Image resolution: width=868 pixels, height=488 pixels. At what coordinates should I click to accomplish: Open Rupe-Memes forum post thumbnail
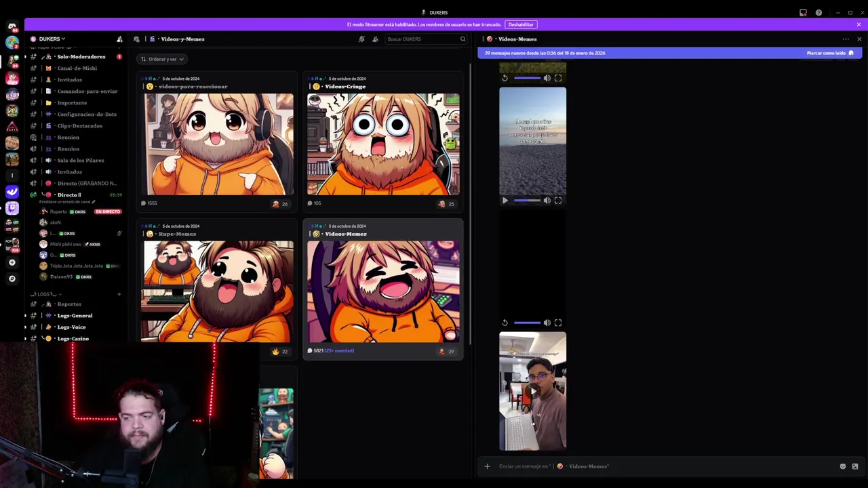(218, 291)
